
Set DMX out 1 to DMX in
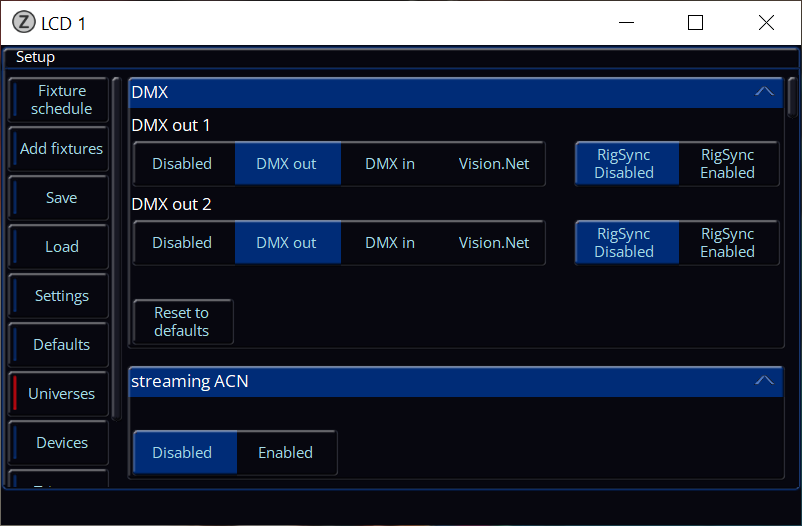pos(390,164)
